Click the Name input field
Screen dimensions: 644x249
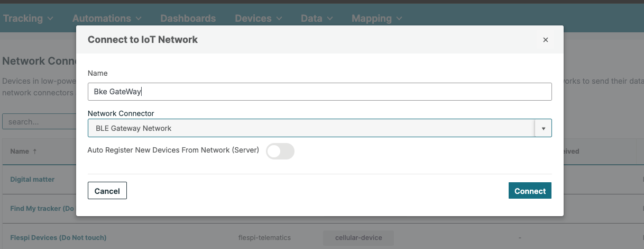[x=319, y=92]
